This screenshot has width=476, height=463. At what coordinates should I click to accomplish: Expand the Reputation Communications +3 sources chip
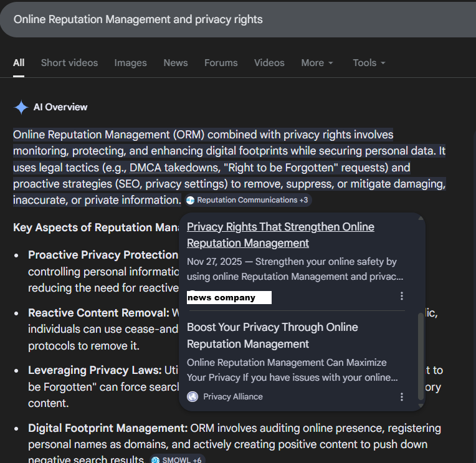(248, 200)
